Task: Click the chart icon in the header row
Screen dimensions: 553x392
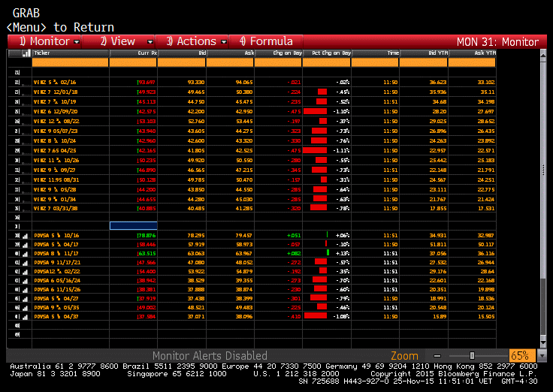Action: 26,53
